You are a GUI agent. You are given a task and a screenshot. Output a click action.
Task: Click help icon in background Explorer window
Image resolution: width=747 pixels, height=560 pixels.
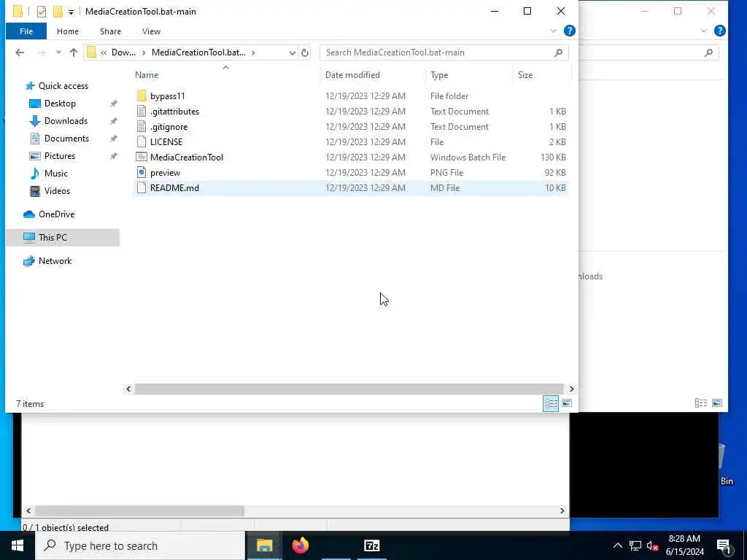point(720,31)
